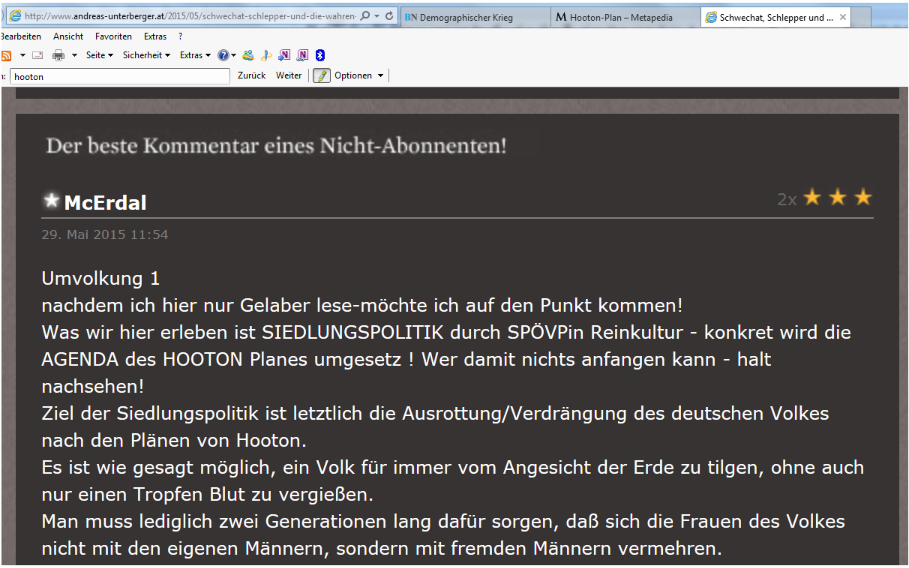Expand the Seite dropdown
This screenshot has width=909, height=568.
pyautogui.click(x=99, y=55)
